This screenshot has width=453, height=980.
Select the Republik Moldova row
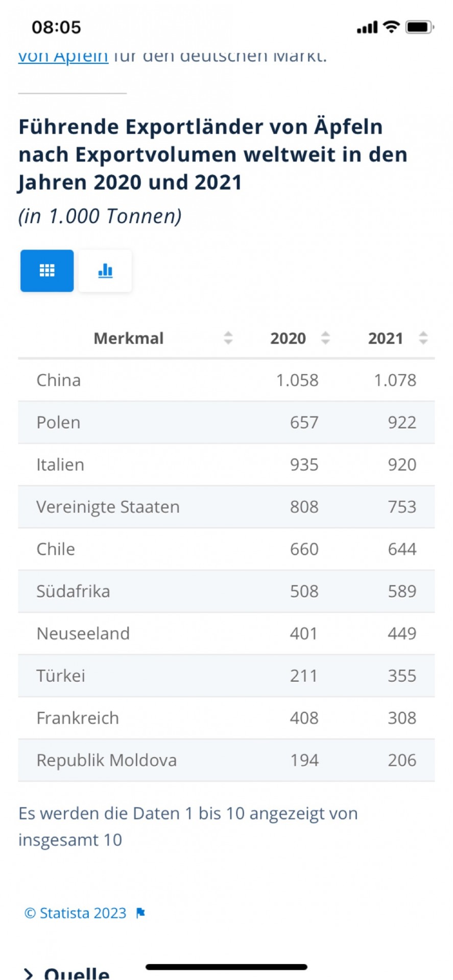click(x=226, y=760)
